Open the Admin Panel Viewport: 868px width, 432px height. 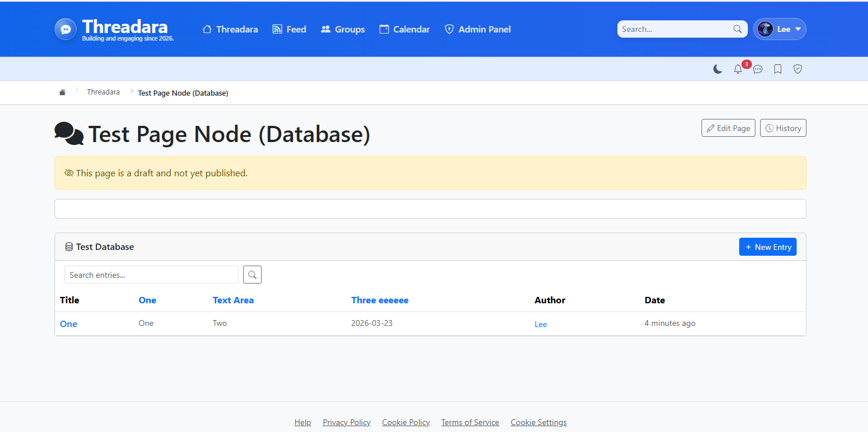(478, 29)
